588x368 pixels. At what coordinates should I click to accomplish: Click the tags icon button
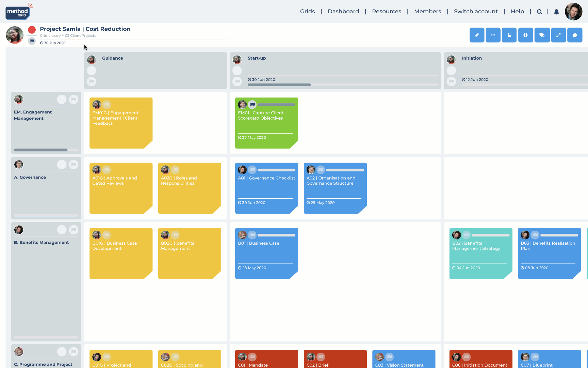click(542, 35)
